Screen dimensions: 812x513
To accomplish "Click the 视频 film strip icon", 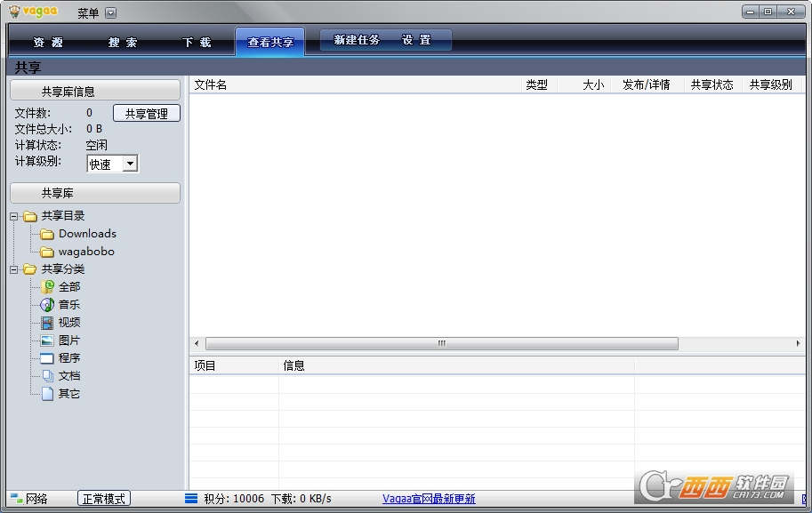I will [x=47, y=323].
